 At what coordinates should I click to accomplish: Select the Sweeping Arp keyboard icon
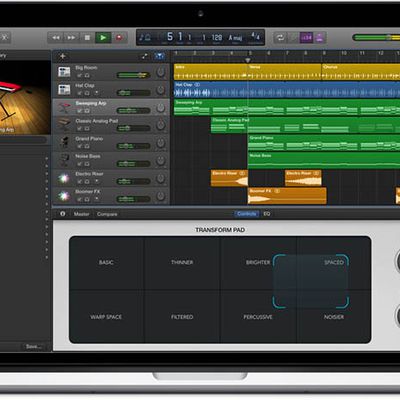(x=64, y=107)
